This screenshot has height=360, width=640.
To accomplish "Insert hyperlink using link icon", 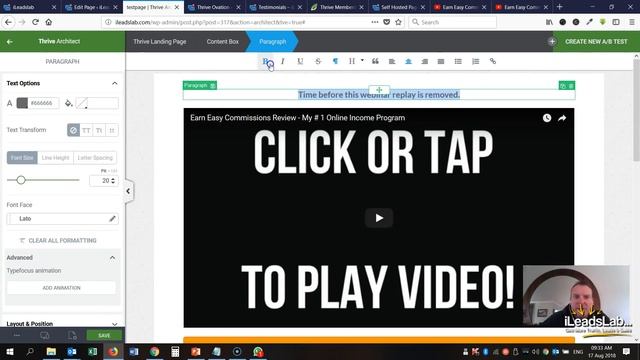I will (493, 61).
